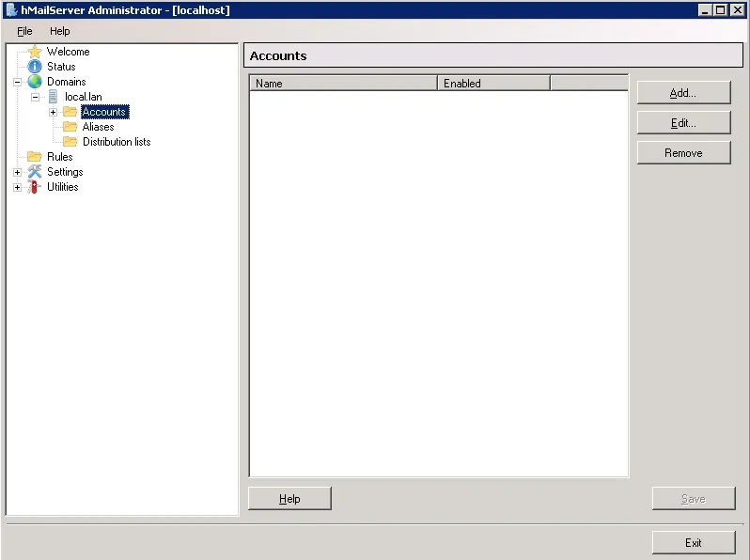Image resolution: width=750 pixels, height=560 pixels.
Task: Click the Rules folder icon
Action: pyautogui.click(x=35, y=157)
